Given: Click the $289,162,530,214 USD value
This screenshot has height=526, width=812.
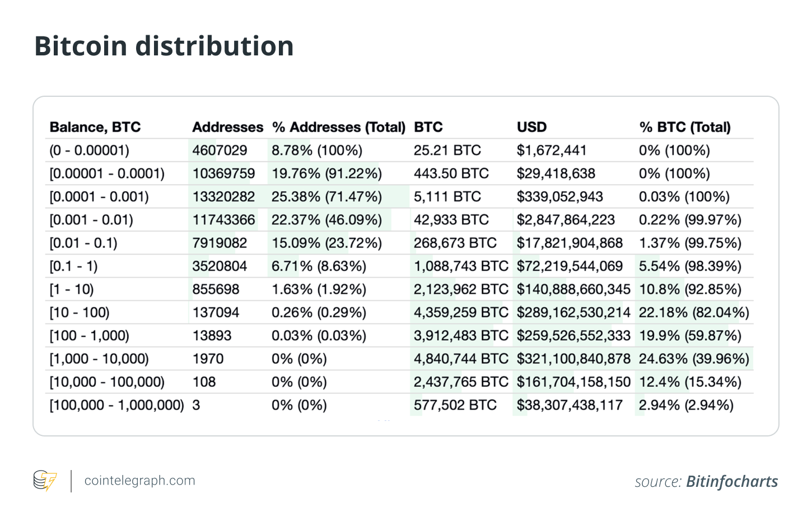Looking at the screenshot, I should 573,312.
